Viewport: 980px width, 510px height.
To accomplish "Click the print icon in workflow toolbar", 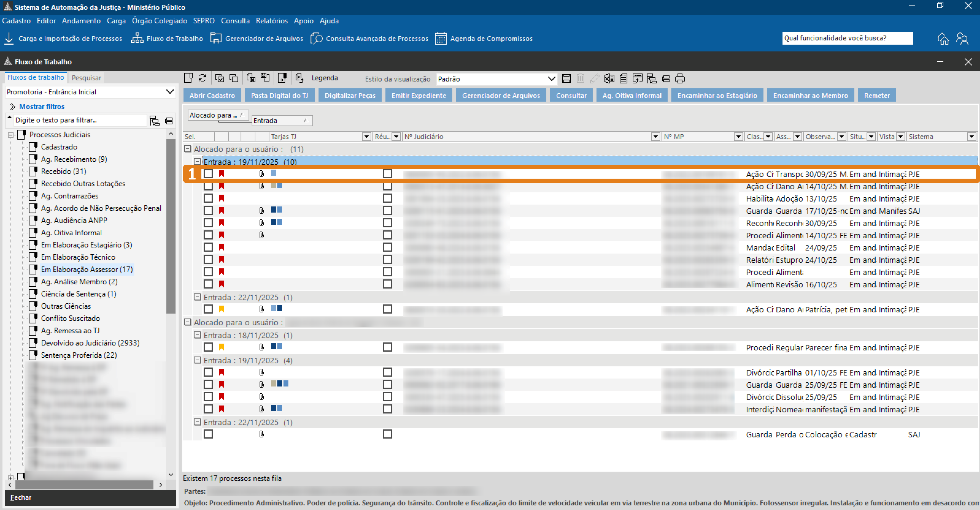I will click(680, 79).
